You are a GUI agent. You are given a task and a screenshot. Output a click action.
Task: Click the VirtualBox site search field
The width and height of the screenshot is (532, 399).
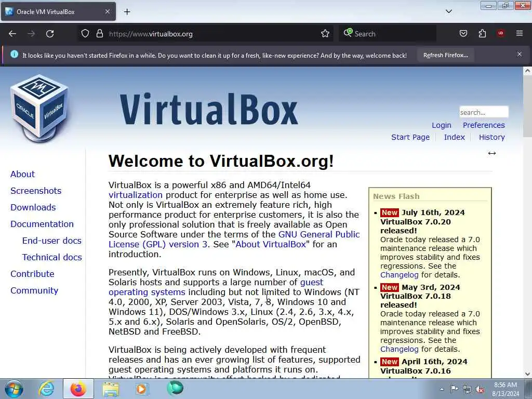click(484, 112)
